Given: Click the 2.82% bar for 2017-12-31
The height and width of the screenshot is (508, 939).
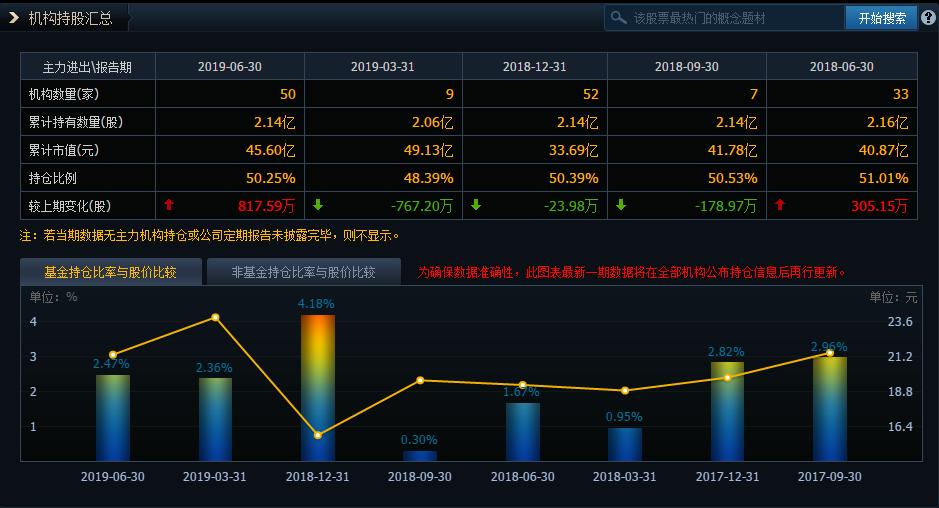Looking at the screenshot, I should click(728, 411).
